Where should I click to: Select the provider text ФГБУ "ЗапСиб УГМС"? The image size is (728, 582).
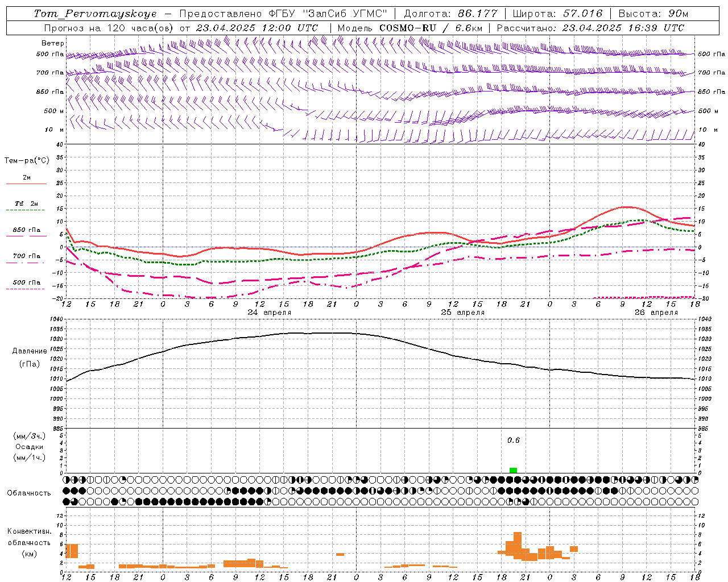tap(327, 14)
